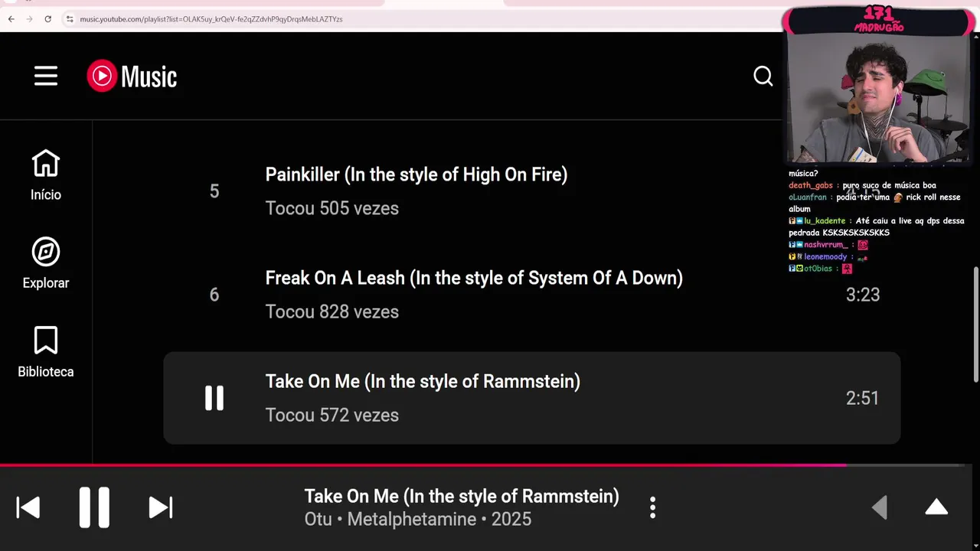
Task: Expand the player page with up arrow
Action: (x=936, y=507)
